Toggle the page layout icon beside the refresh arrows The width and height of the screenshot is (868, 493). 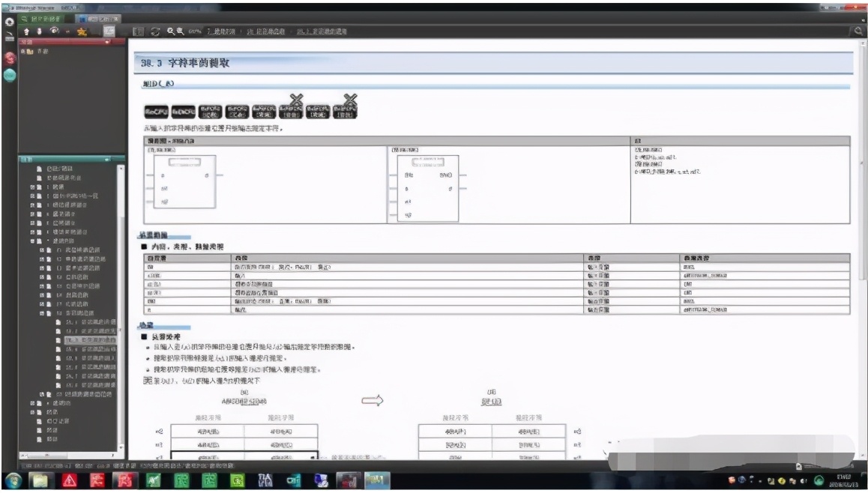coord(138,31)
